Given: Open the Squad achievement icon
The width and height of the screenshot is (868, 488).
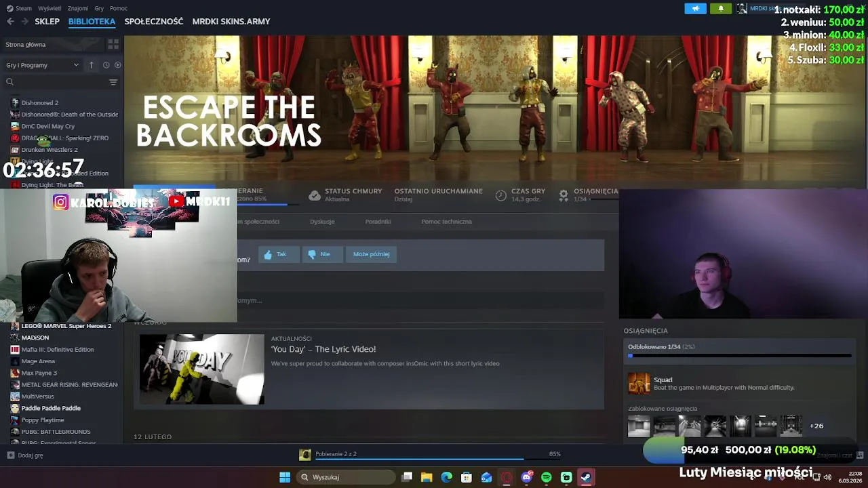Looking at the screenshot, I should [639, 384].
